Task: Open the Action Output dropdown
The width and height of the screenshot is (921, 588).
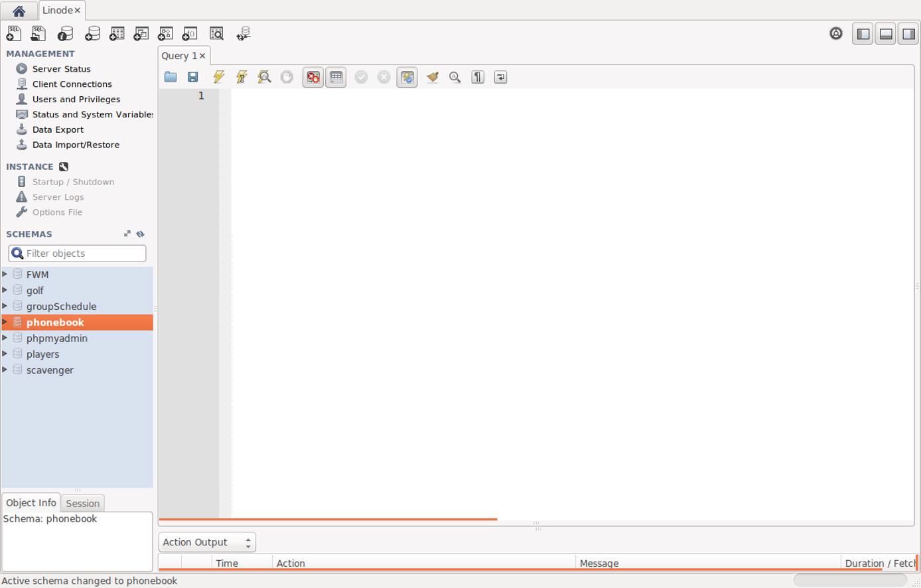Action: click(x=206, y=542)
